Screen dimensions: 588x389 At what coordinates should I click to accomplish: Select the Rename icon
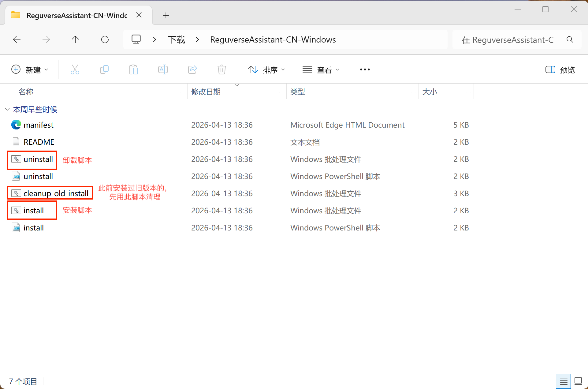click(x=163, y=69)
